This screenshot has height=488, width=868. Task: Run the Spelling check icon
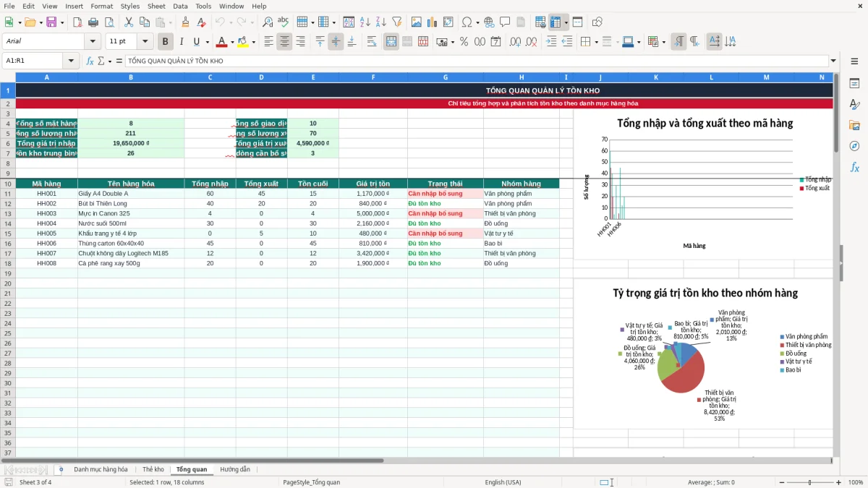tap(284, 22)
